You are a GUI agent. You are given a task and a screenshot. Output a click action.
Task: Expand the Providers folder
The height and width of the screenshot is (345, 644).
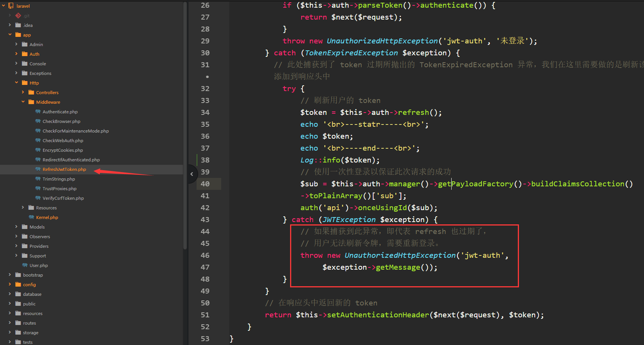point(17,246)
